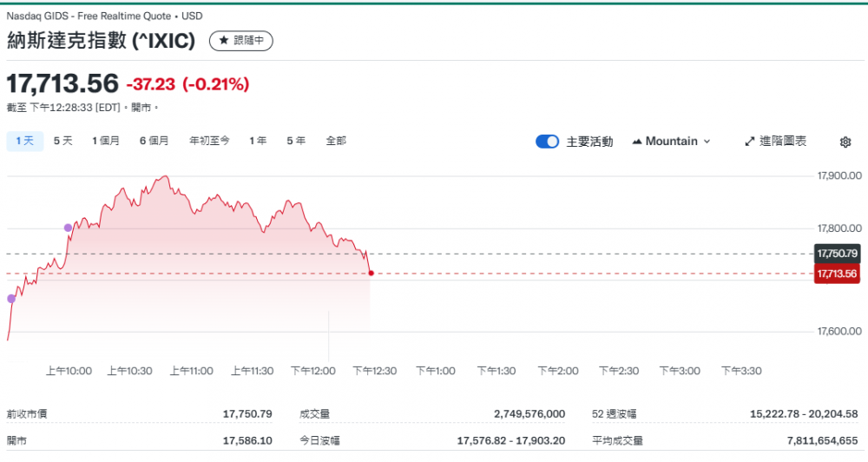Select the 1個月 time range
Screen dimensions: 868x462
106,141
